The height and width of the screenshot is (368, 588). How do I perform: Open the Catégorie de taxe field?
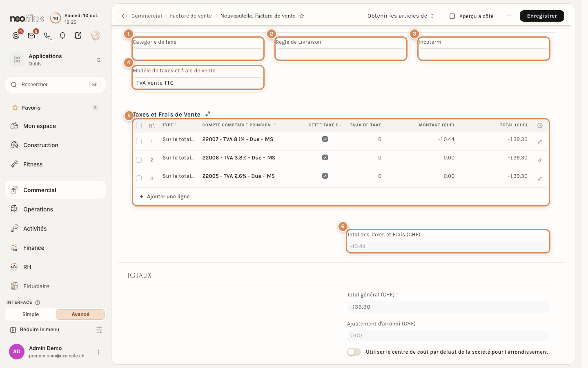[x=198, y=54]
